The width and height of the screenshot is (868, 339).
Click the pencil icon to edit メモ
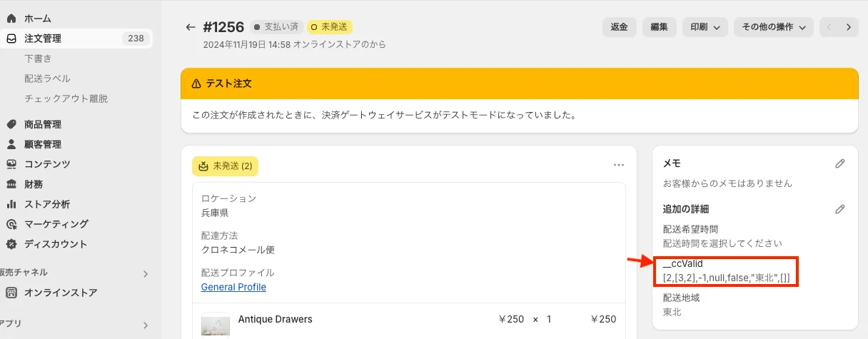840,163
